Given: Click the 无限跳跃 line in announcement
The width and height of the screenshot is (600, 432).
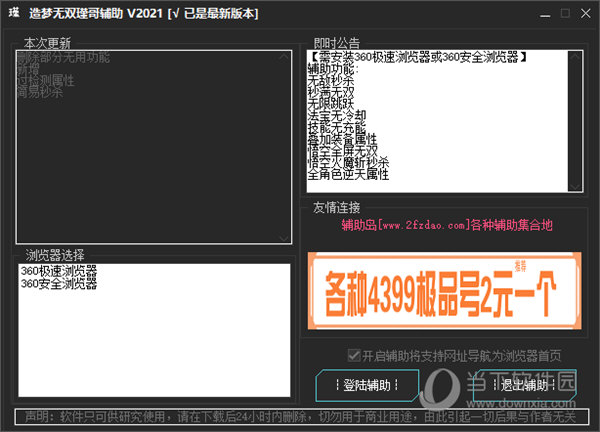Looking at the screenshot, I should pos(331,104).
